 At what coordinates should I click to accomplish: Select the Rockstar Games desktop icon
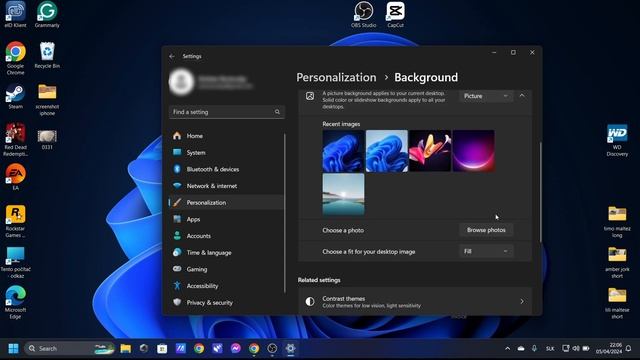point(16,221)
